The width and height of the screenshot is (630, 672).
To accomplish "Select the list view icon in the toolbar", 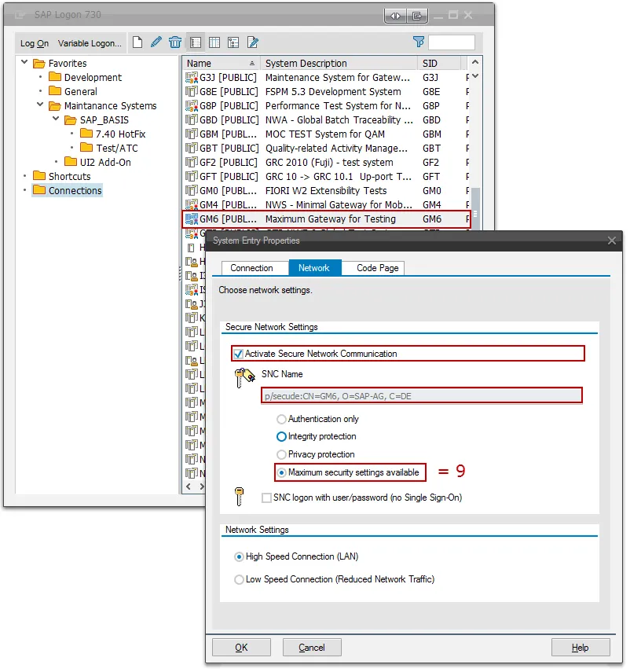I will (x=196, y=42).
